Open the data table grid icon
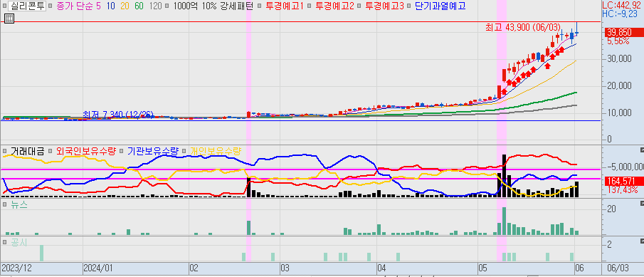The height and width of the screenshot is (277, 644). click(x=9, y=19)
